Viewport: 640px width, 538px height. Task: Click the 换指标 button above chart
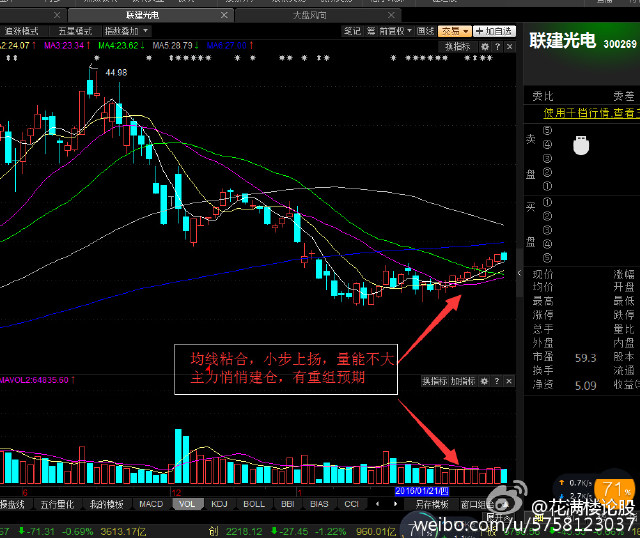457,46
